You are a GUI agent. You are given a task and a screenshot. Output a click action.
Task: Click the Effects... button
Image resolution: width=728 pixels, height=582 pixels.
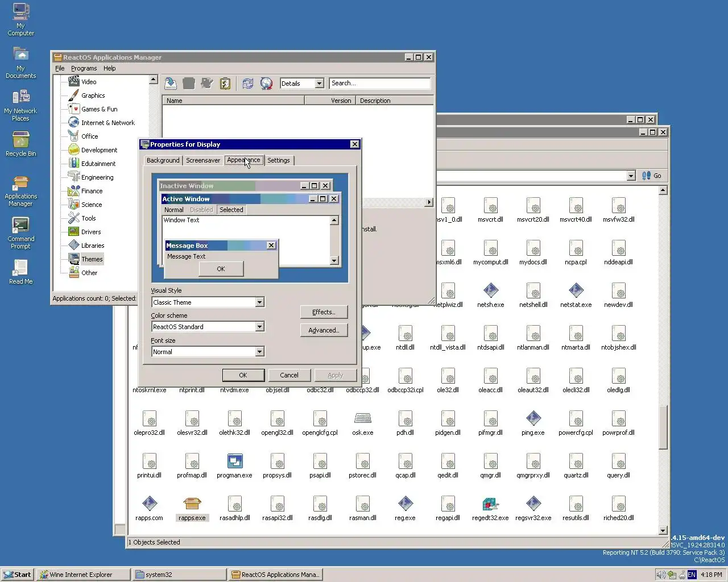point(324,312)
